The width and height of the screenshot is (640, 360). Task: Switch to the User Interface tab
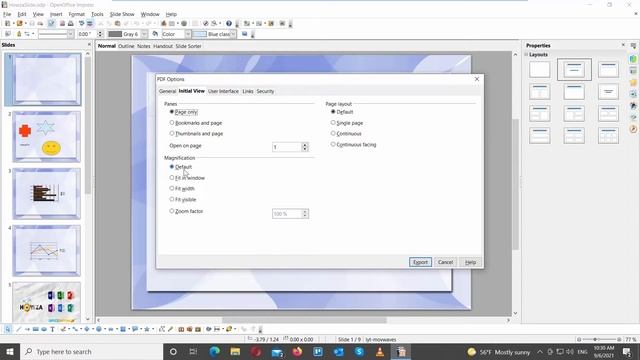pyautogui.click(x=223, y=91)
